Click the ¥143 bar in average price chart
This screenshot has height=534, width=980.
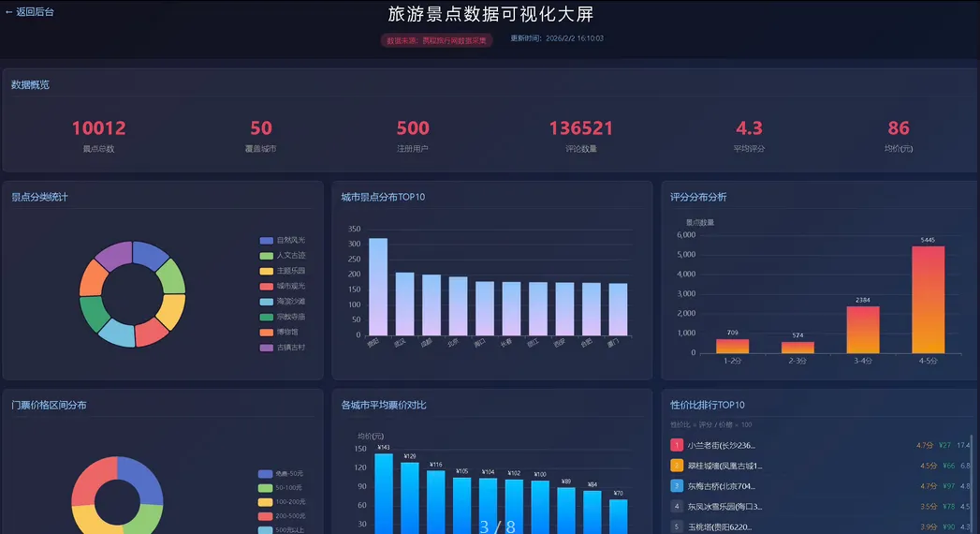pyautogui.click(x=384, y=494)
